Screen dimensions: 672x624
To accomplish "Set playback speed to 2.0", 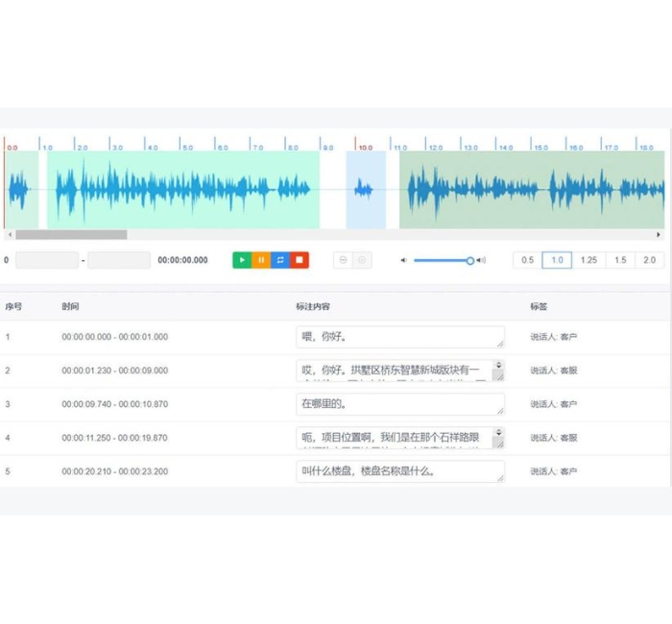I will click(x=650, y=260).
